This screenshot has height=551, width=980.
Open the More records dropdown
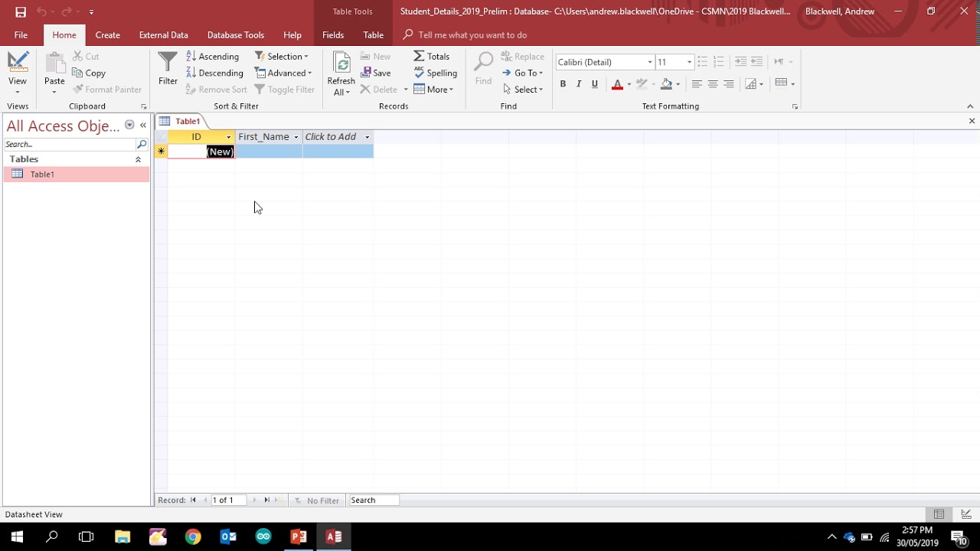tap(433, 90)
